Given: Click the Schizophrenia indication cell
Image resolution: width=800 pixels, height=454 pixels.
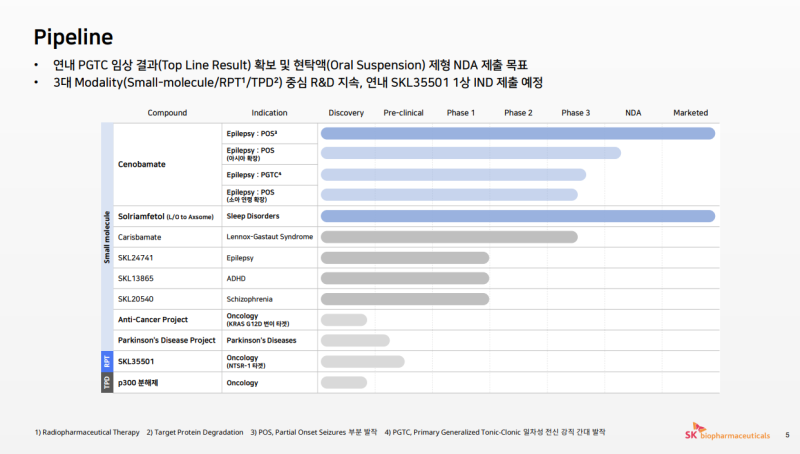Looking at the screenshot, I should [x=250, y=299].
